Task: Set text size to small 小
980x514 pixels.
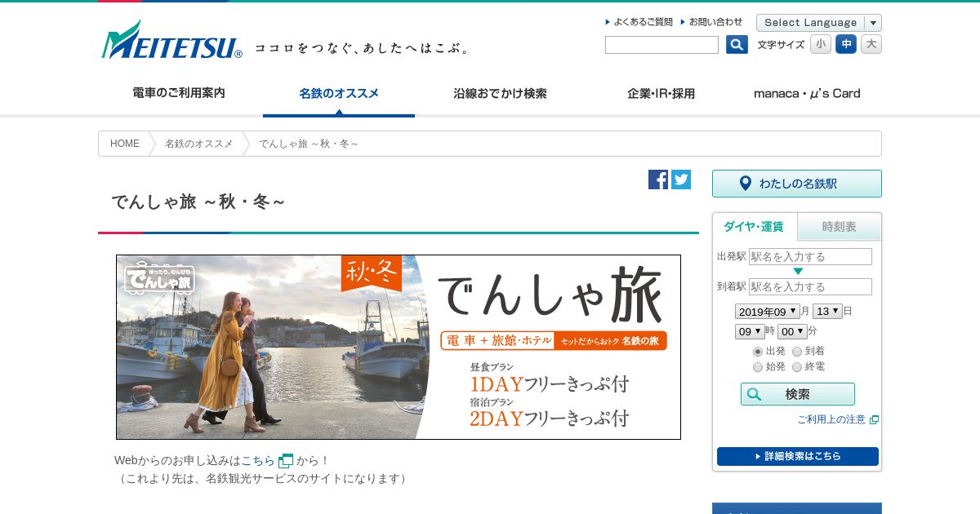Action: 821,44
